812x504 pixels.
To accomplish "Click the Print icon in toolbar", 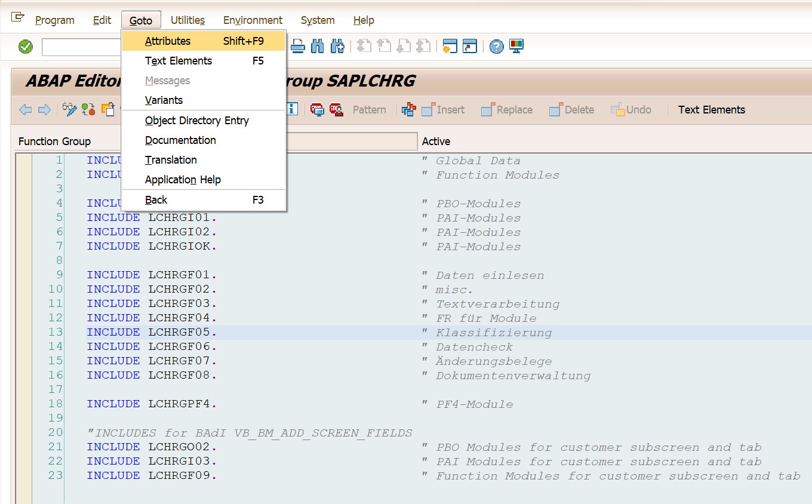I will (298, 46).
